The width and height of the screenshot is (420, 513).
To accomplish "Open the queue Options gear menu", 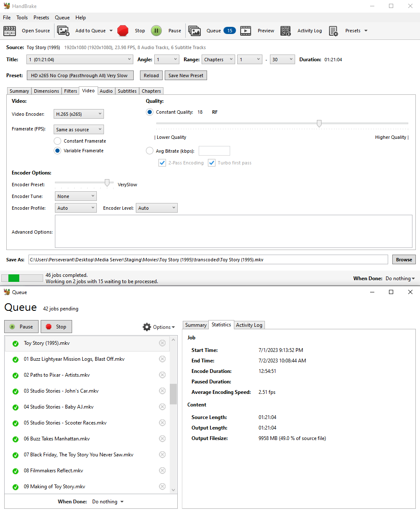I will tap(147, 327).
